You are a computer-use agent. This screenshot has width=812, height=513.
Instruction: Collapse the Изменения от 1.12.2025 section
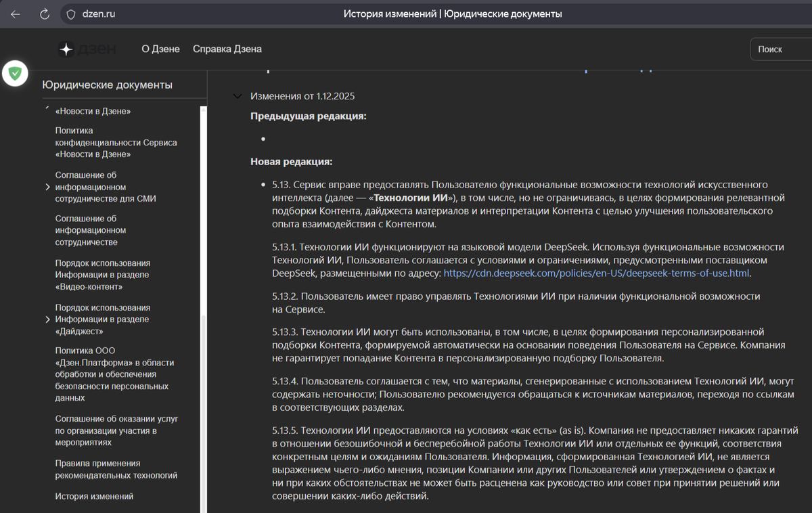click(x=238, y=96)
